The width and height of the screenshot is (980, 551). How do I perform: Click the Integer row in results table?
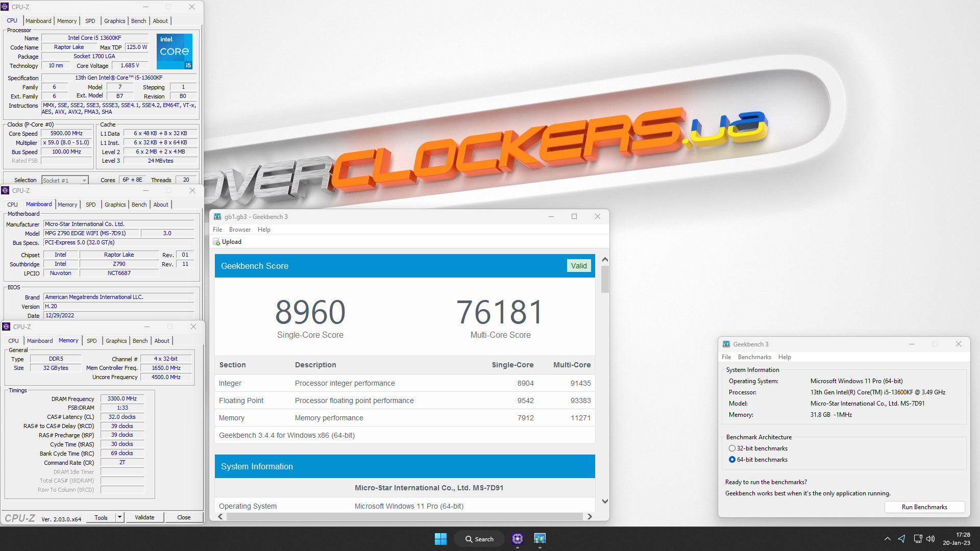coord(405,383)
